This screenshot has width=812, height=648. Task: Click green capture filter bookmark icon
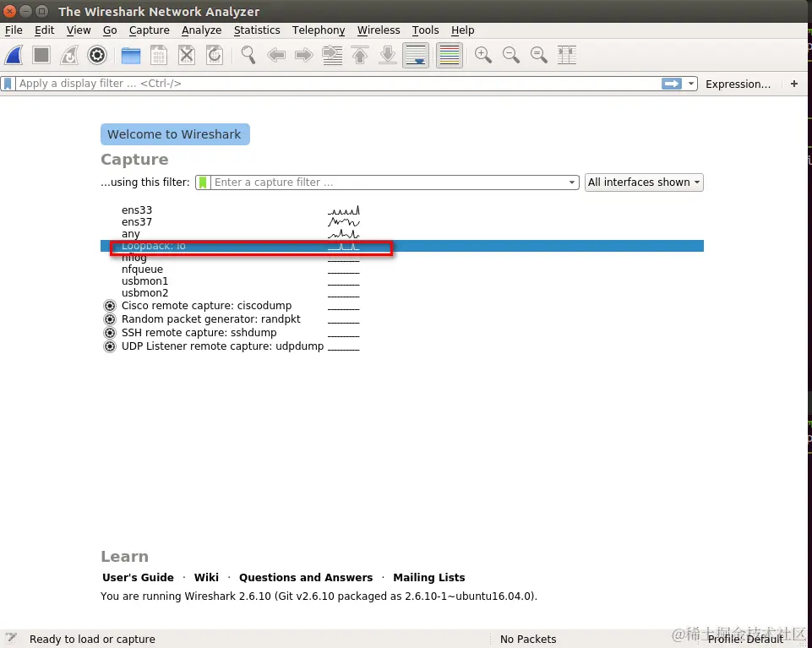pyautogui.click(x=203, y=182)
